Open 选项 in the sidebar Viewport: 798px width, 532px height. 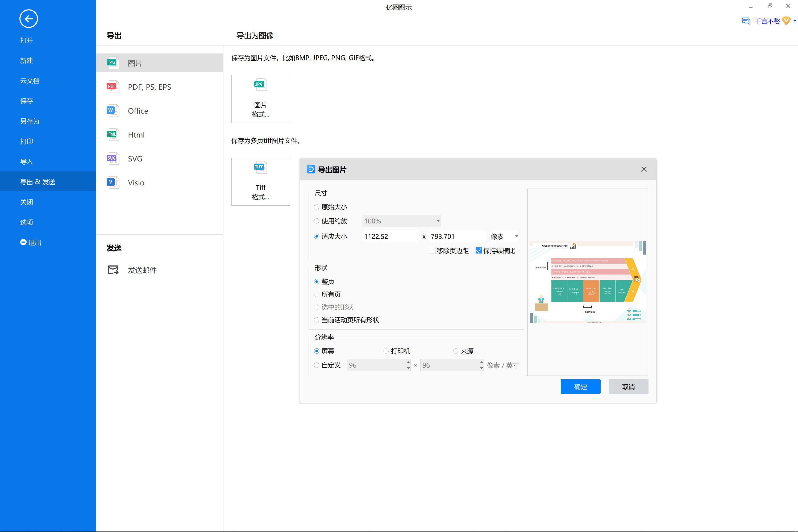26,222
